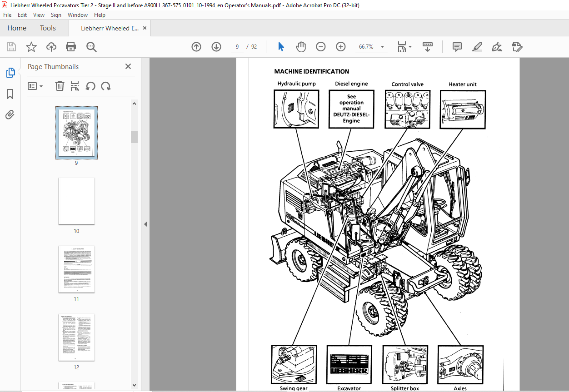This screenshot has width=569, height=392.
Task: Select the highlighter pen tool
Action: pos(477,47)
